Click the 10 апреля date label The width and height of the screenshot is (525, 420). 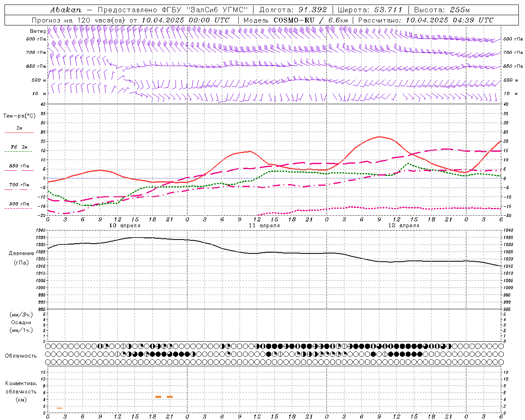[x=125, y=226]
